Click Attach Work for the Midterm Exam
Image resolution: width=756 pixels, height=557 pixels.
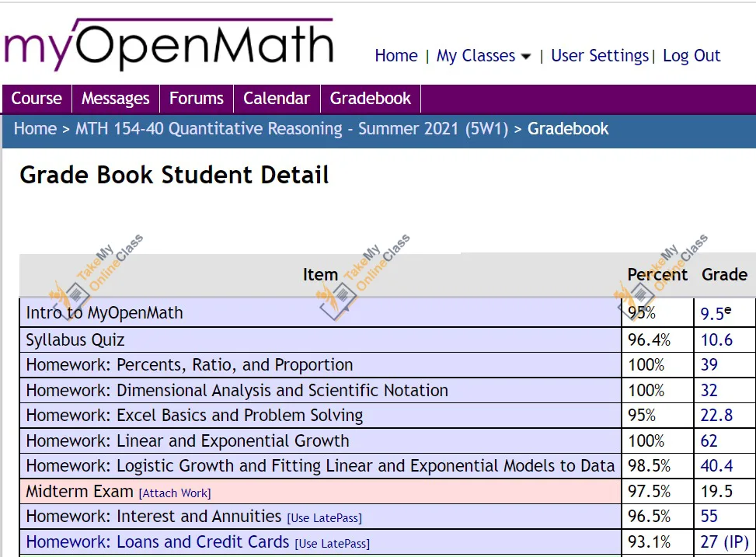[174, 493]
